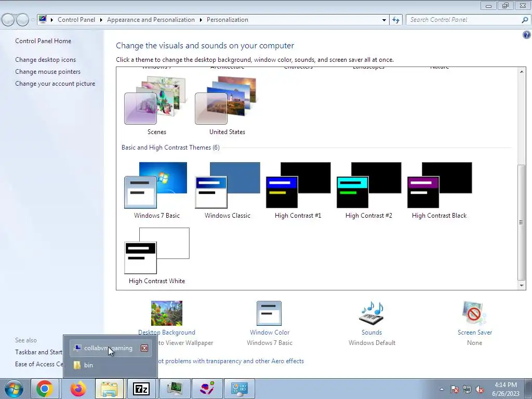Open the Ease of Access Center link
Viewport: 532px width, 399px height.
39,364
